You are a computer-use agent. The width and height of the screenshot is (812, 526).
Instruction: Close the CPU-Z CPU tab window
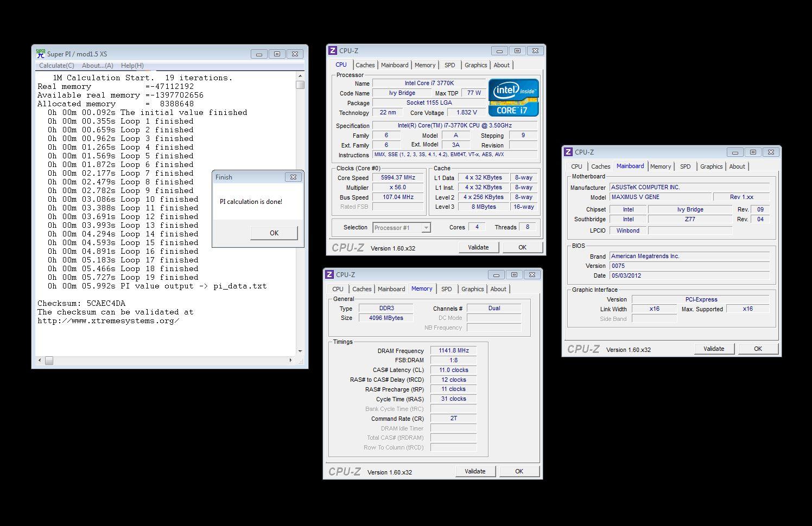coord(535,50)
